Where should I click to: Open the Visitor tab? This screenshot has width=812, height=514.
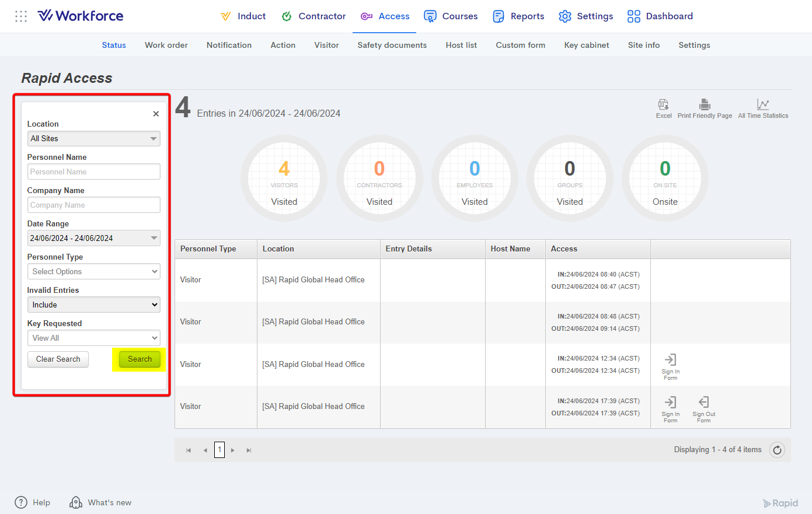pos(326,45)
